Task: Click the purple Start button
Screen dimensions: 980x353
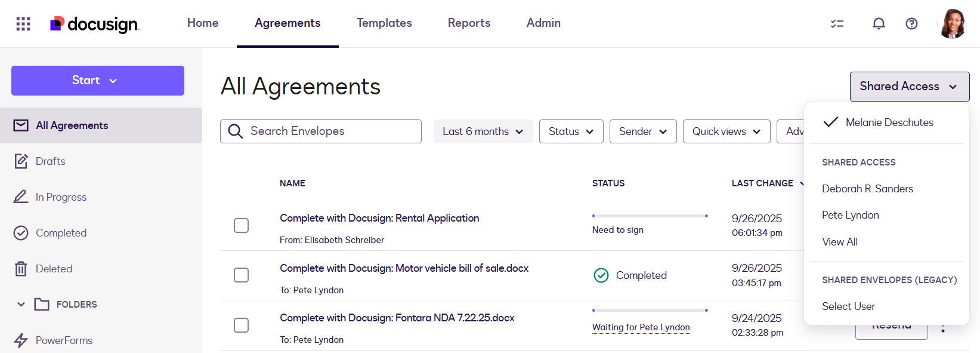Action: (x=98, y=81)
